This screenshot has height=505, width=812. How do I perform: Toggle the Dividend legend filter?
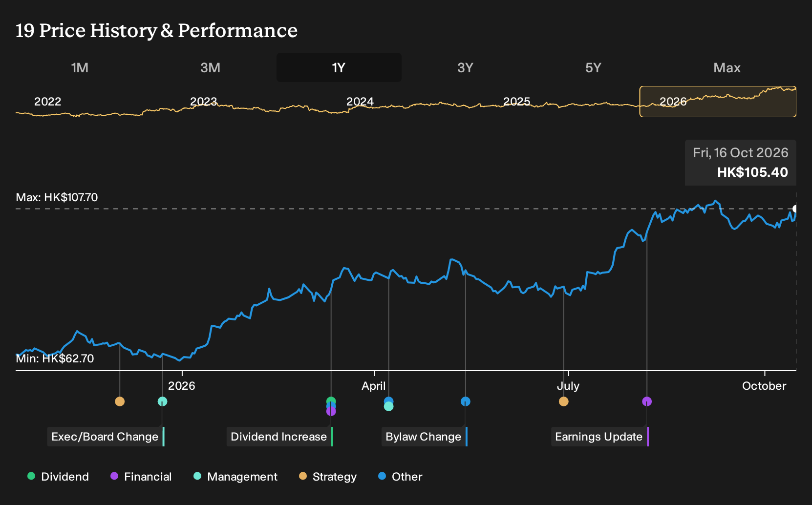(58, 477)
